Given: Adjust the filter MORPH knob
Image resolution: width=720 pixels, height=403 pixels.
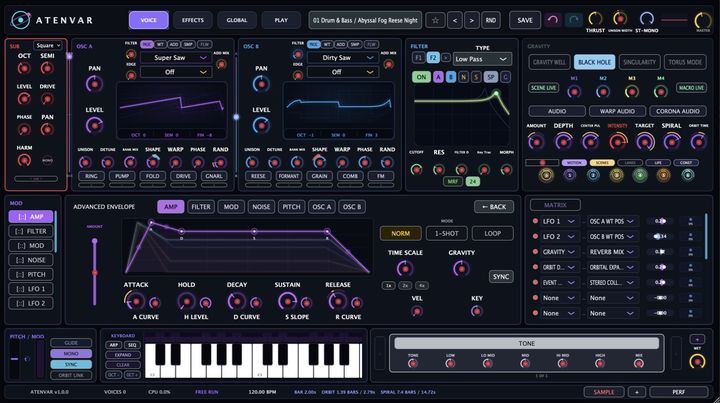Looking at the screenshot, I should pyautogui.click(x=506, y=170).
